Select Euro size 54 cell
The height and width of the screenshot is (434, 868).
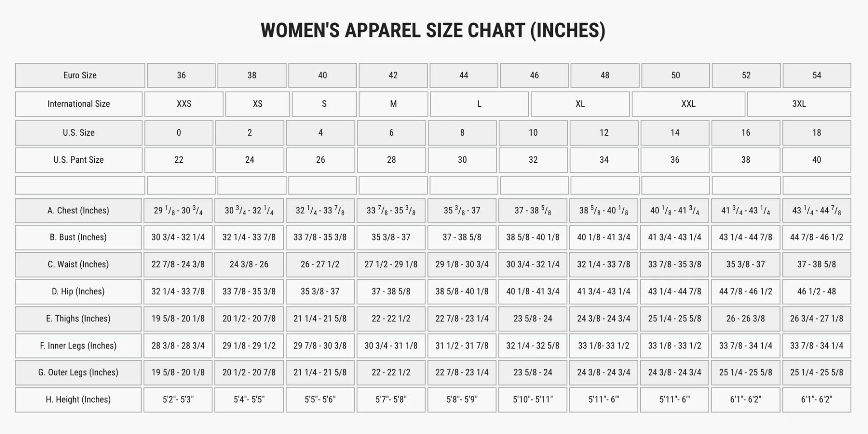click(x=816, y=75)
